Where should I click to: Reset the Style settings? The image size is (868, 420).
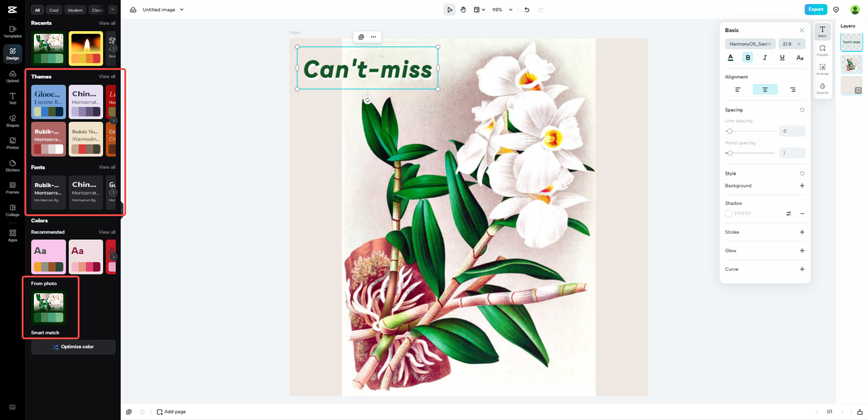802,173
